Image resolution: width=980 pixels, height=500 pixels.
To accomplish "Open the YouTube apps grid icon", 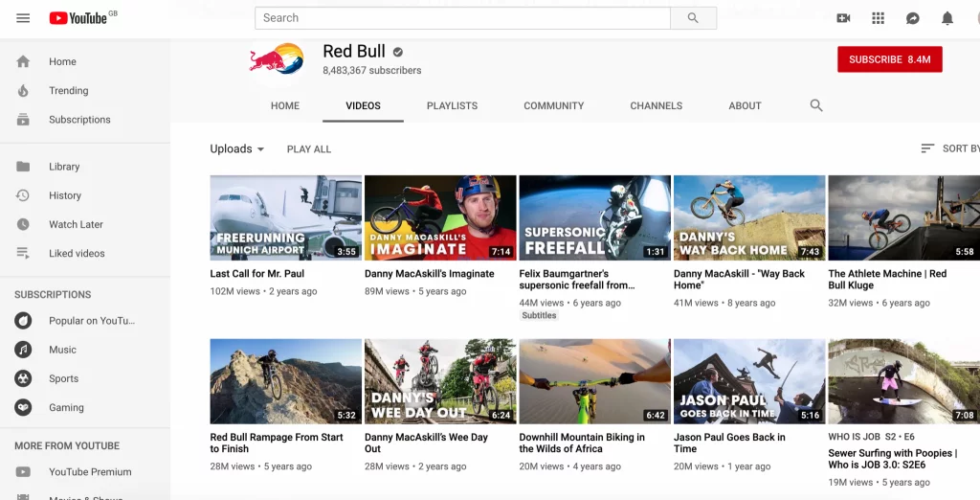I will [x=879, y=18].
